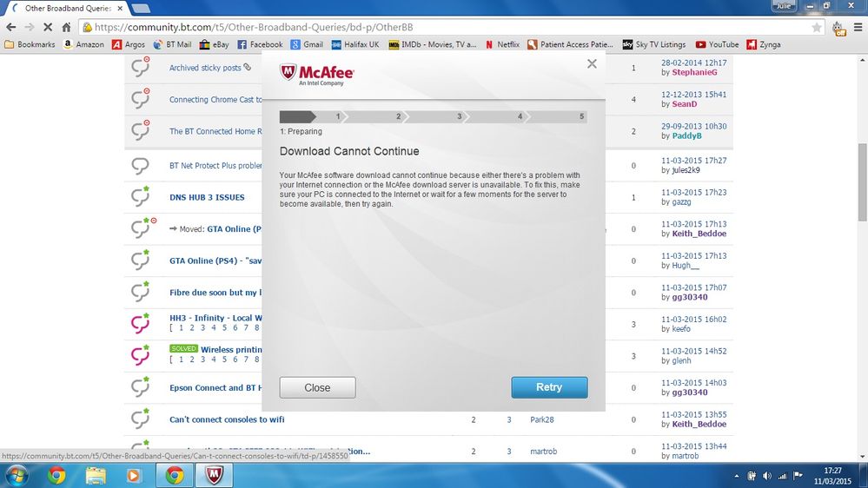Open the DNS HUB 3 ISSUES thread

coord(207,197)
